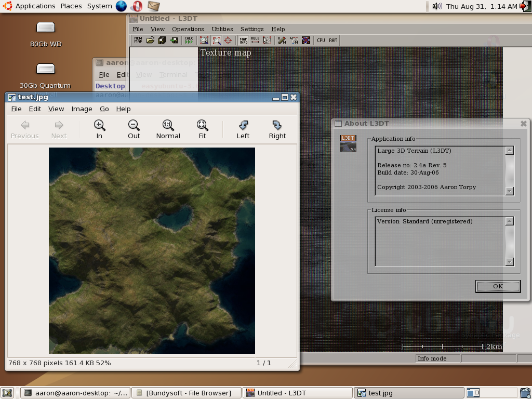Set image zoom to Normal 1:1
Screen dimensions: 532x399
click(x=168, y=129)
